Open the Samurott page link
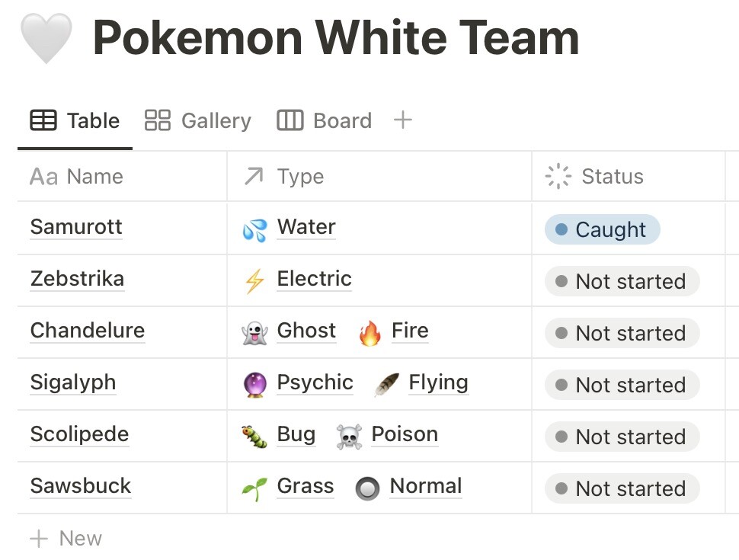The width and height of the screenshot is (739, 560). tap(75, 227)
